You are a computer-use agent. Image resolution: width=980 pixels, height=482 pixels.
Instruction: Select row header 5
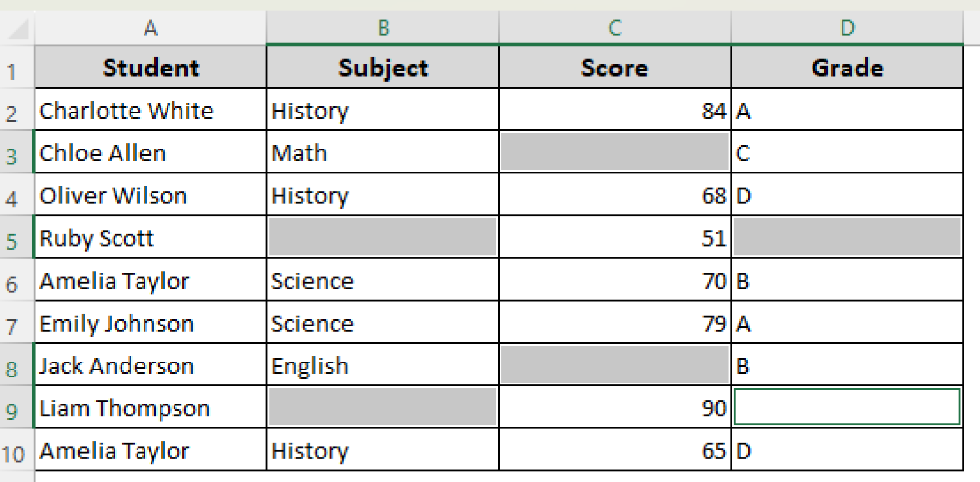(x=15, y=237)
